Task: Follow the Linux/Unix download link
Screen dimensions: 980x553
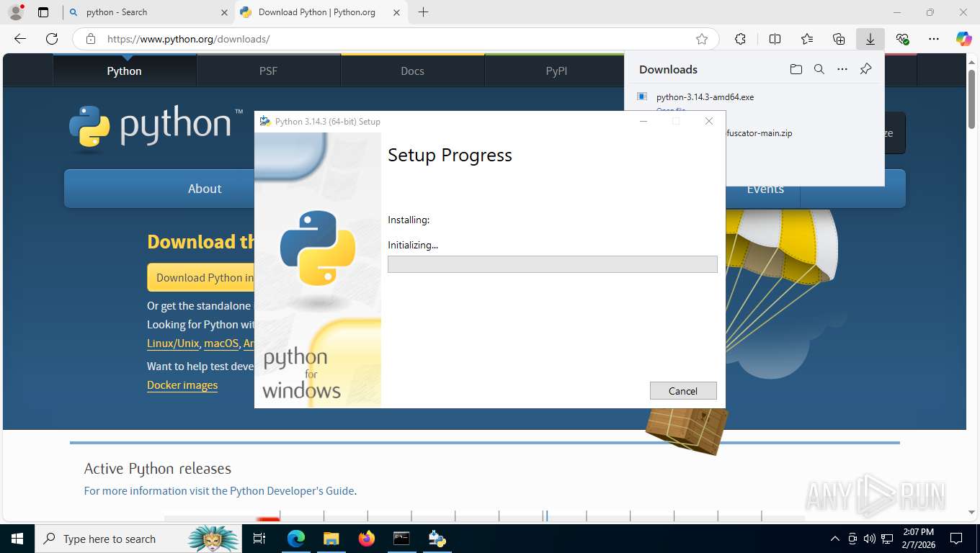Action: pos(173,343)
